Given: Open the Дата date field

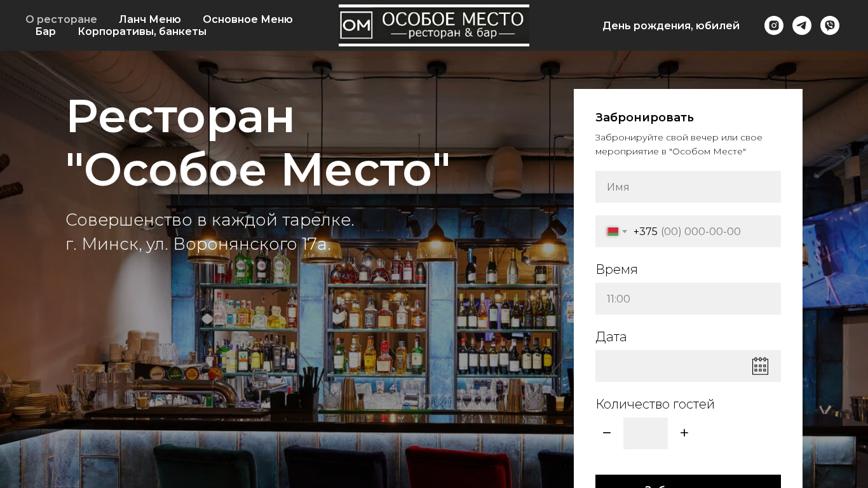Looking at the screenshot, I should pyautogui.click(x=688, y=366).
